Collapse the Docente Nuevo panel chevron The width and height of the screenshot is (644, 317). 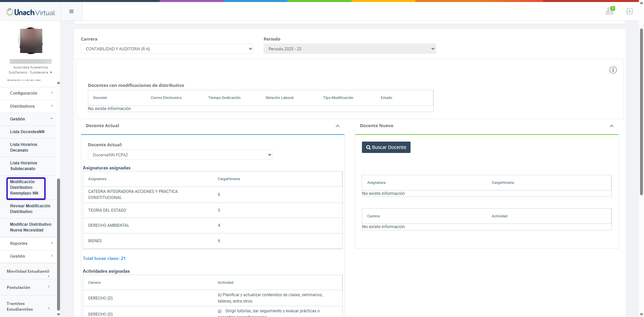(611, 126)
